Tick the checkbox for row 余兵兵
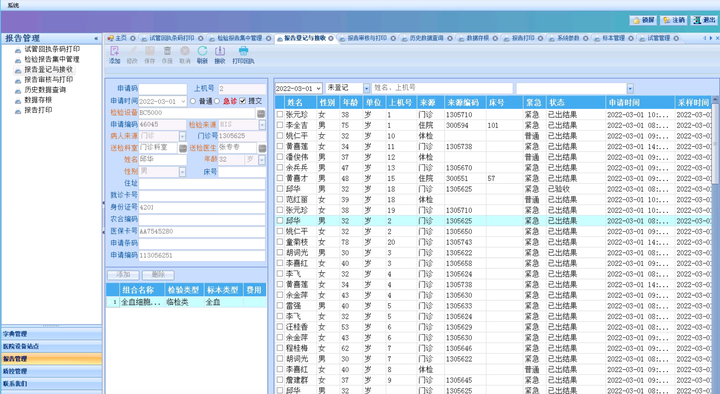 280,167
